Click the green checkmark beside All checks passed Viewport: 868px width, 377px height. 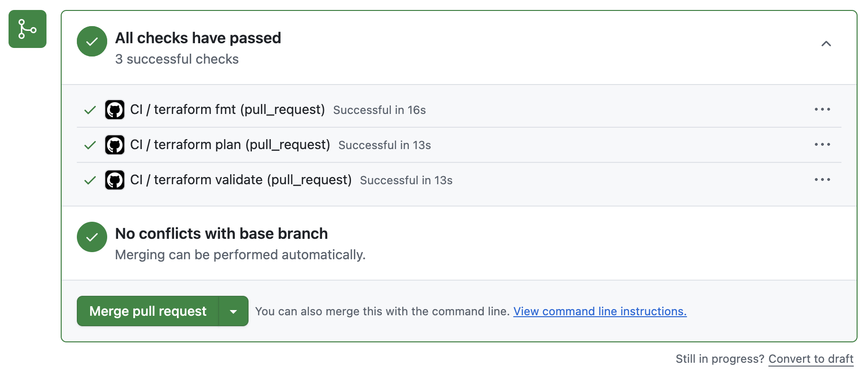point(92,41)
